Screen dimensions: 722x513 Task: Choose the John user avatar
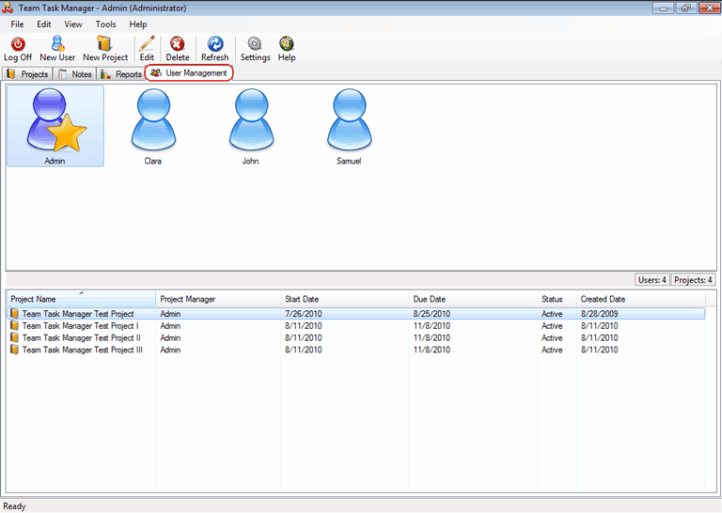pos(250,120)
